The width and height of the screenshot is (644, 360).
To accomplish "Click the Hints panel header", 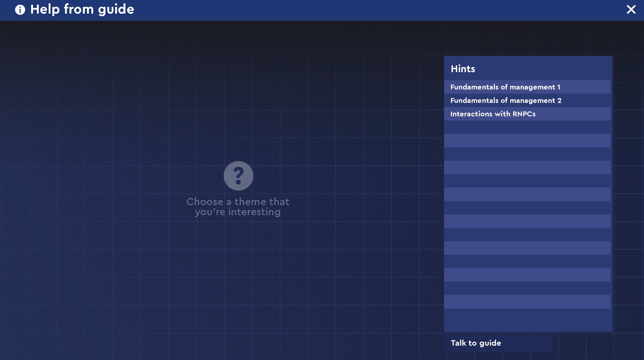I will coord(463,69).
